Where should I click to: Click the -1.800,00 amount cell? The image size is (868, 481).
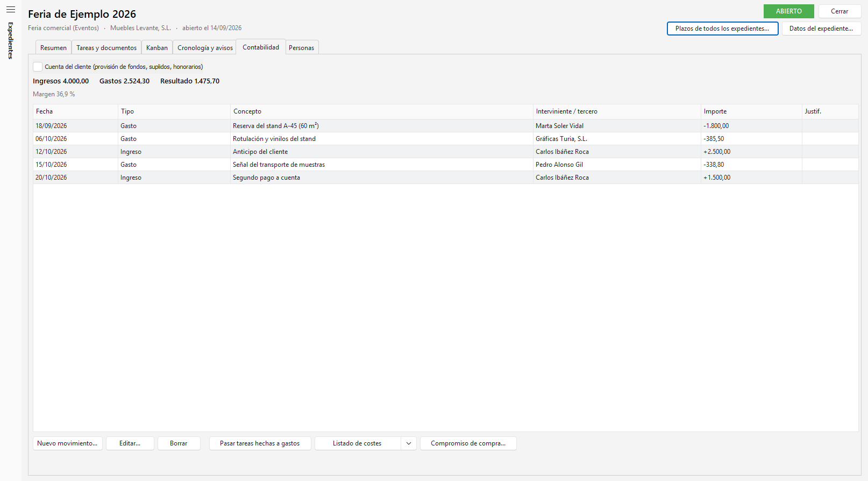[751, 126]
